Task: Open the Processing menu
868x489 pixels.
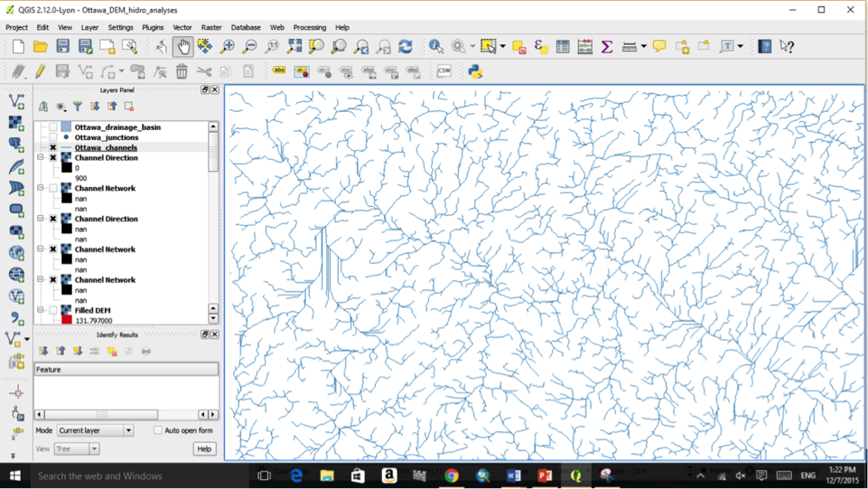Action: (x=309, y=27)
